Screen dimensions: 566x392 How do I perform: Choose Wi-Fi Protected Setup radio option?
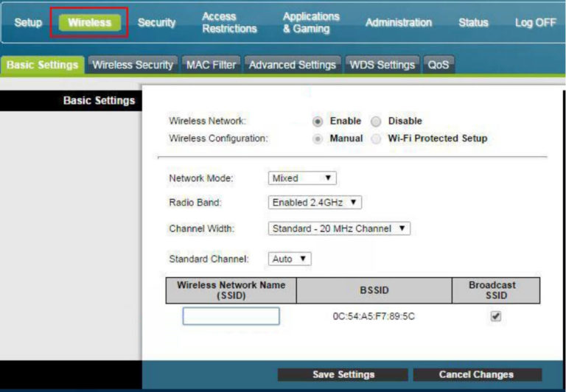tap(376, 139)
